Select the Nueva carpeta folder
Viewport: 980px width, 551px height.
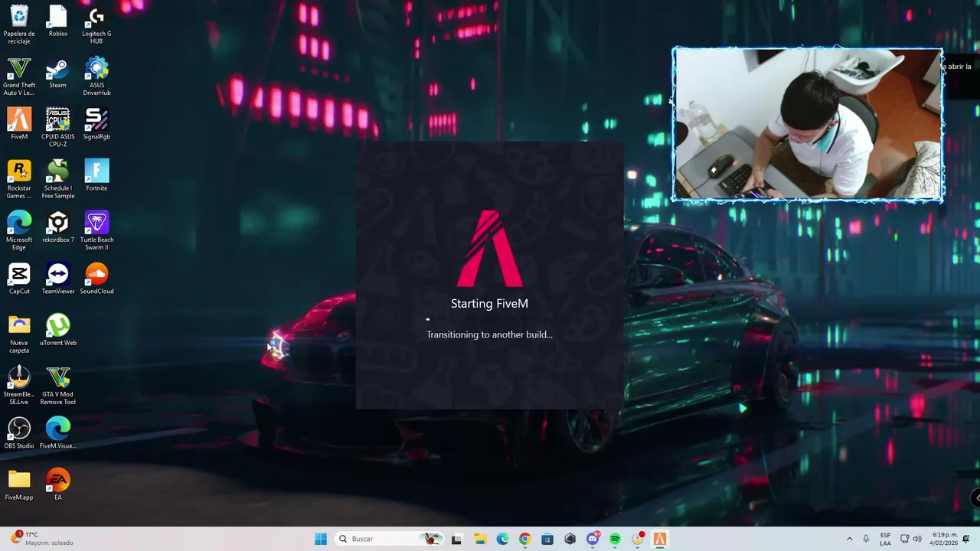pyautogui.click(x=19, y=334)
